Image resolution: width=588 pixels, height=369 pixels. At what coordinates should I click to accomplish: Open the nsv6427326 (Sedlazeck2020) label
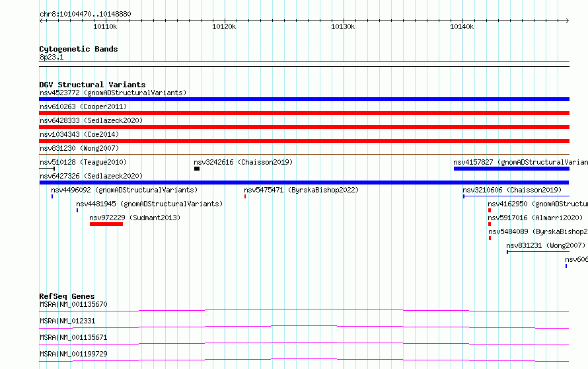(91, 176)
